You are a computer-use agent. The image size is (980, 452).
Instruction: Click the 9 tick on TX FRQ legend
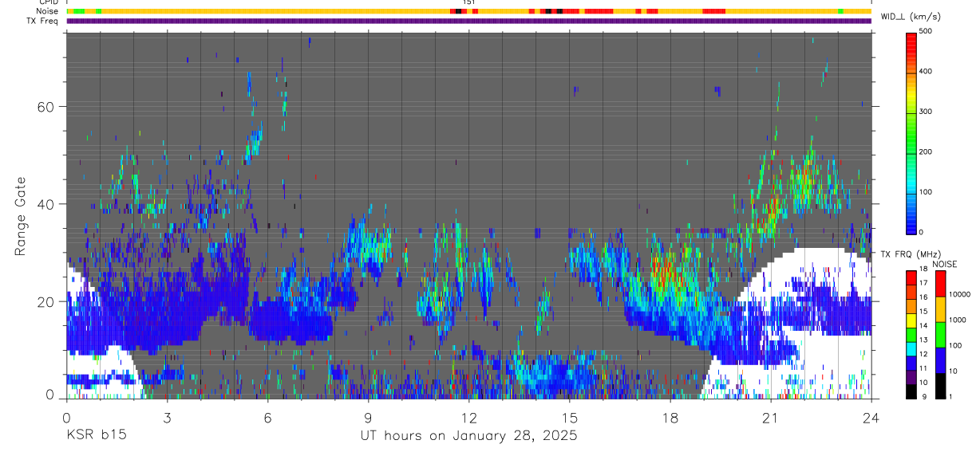point(923,396)
